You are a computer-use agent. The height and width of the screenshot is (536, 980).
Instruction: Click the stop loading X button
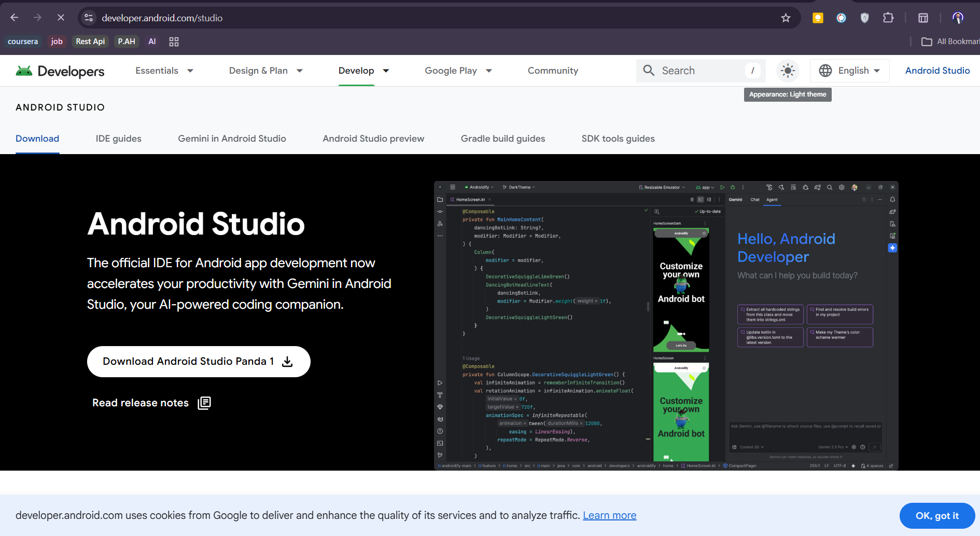[x=61, y=18]
